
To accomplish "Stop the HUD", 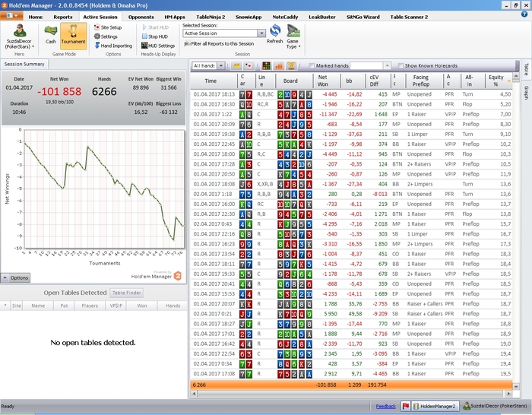I will [155, 36].
